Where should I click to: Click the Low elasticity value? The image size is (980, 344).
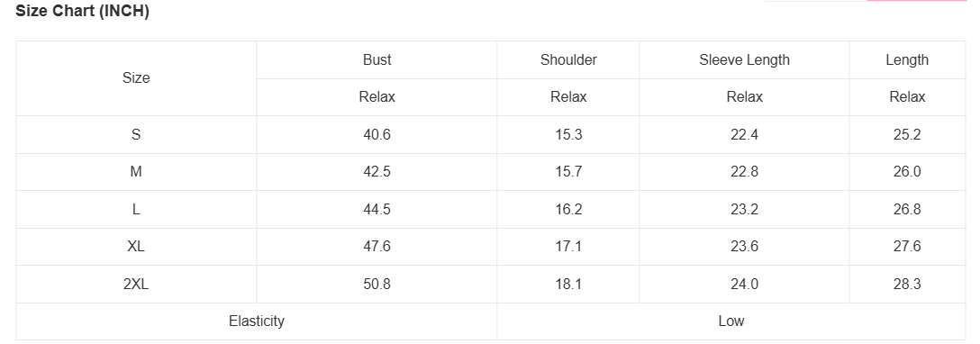pos(731,321)
